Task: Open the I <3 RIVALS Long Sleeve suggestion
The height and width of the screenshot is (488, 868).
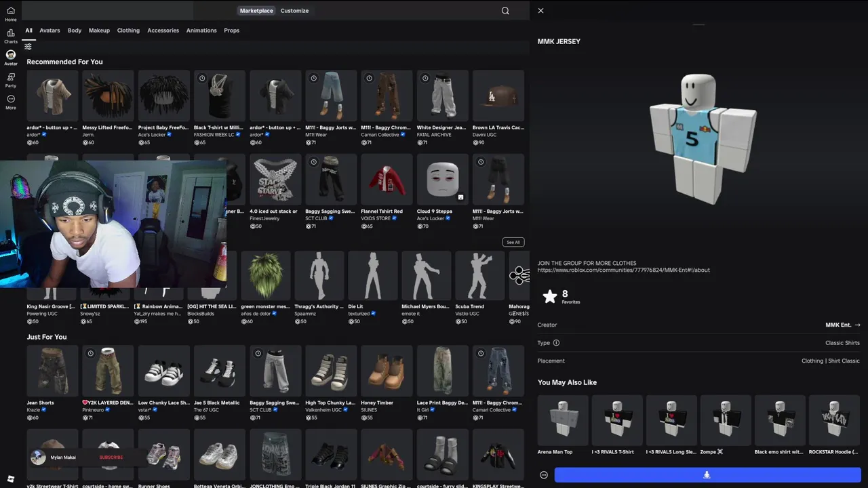Action: (x=671, y=425)
